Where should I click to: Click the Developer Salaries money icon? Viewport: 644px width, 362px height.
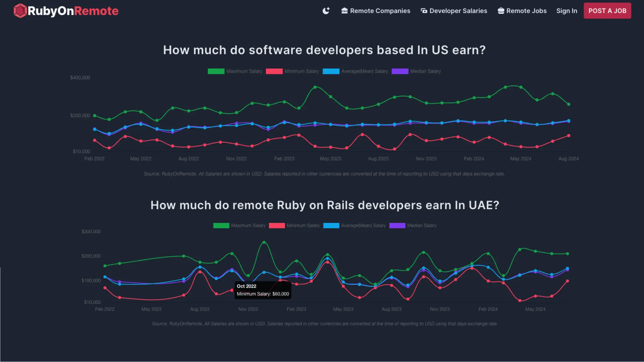[424, 11]
